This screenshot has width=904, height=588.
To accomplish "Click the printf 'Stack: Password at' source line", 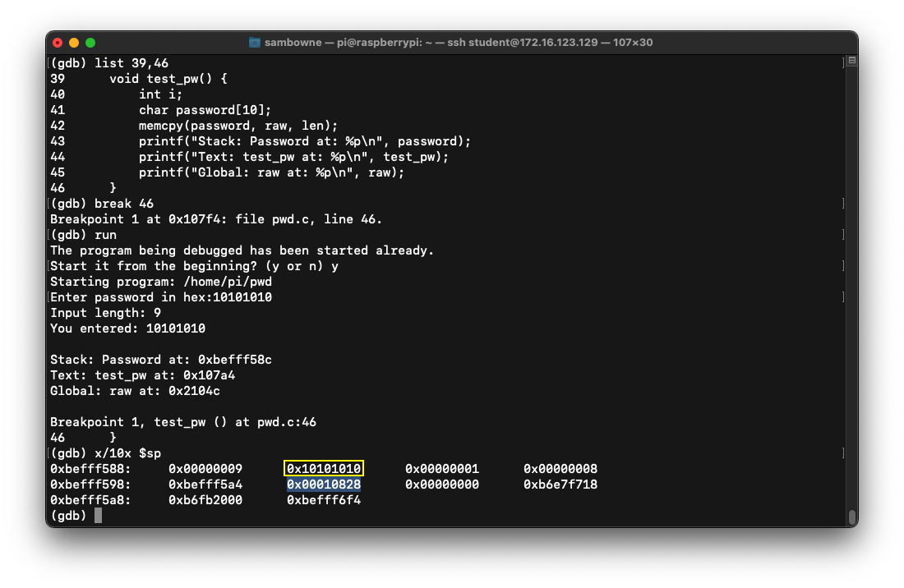I will [305, 141].
